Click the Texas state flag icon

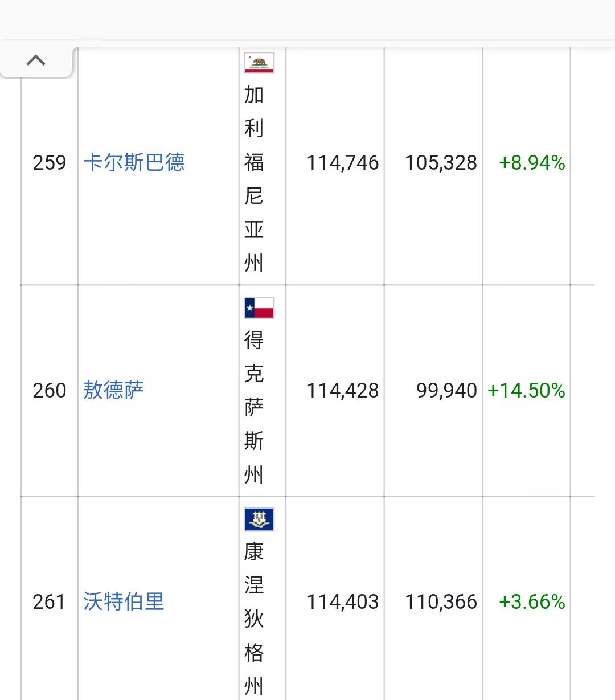[259, 308]
